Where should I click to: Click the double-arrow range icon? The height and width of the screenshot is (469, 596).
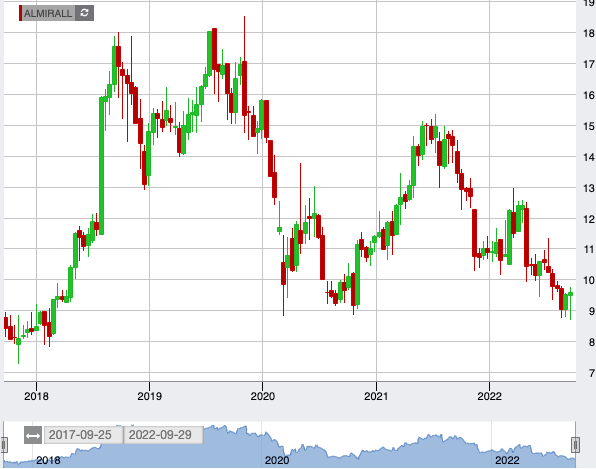point(33,435)
